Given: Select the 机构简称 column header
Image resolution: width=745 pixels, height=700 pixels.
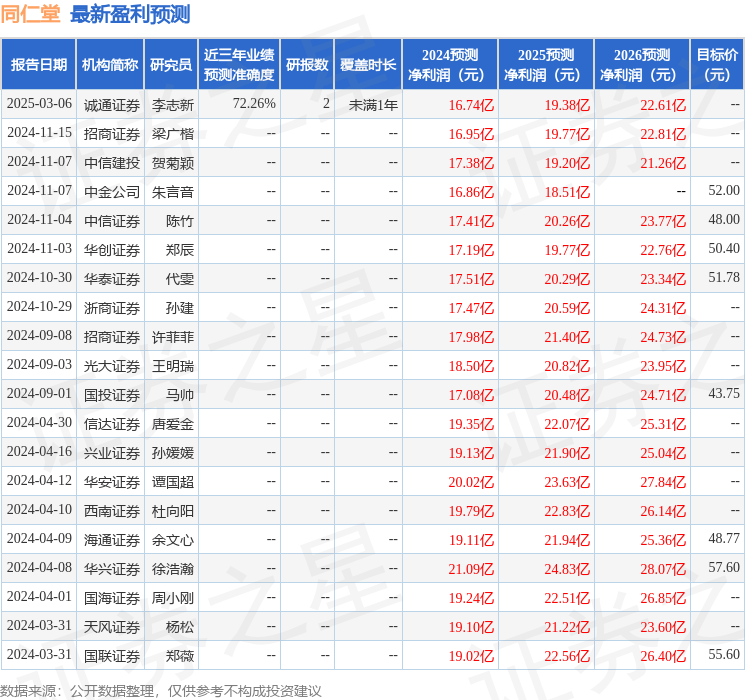Looking at the screenshot, I should point(110,65).
